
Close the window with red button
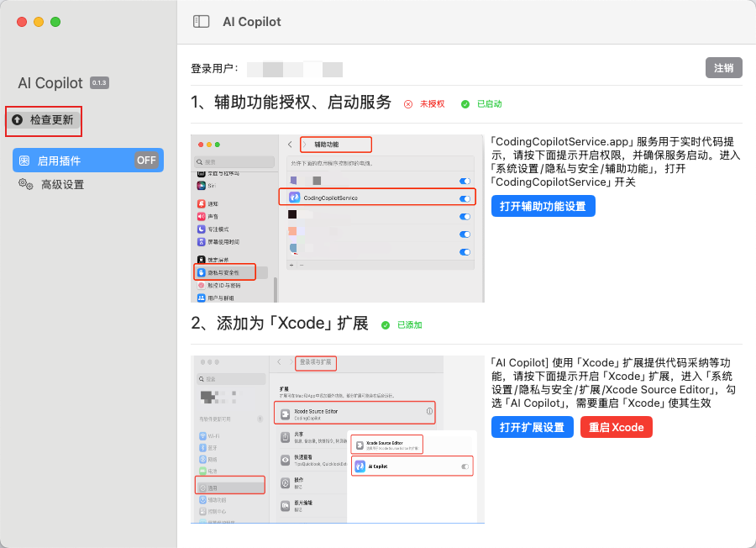click(x=22, y=22)
